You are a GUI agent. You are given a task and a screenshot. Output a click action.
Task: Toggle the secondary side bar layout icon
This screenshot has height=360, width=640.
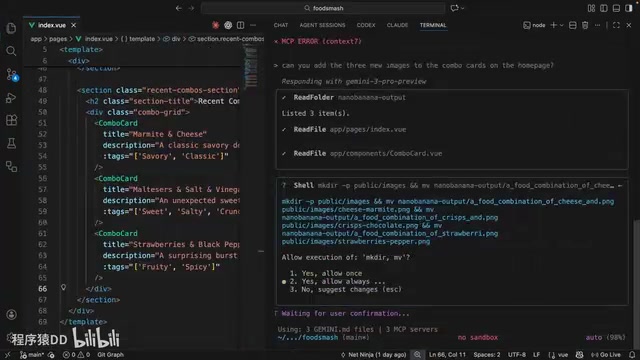click(x=629, y=8)
